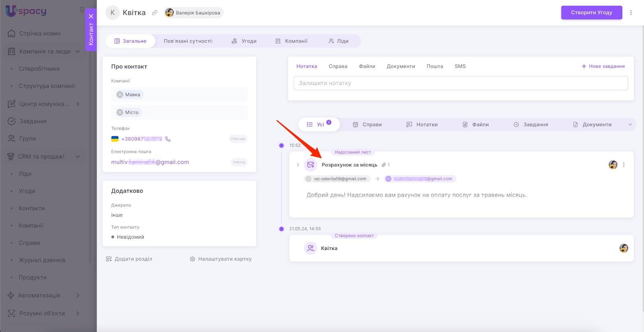This screenshot has width=644, height=332.
Task: Click Нове завдання
Action: click(x=603, y=66)
